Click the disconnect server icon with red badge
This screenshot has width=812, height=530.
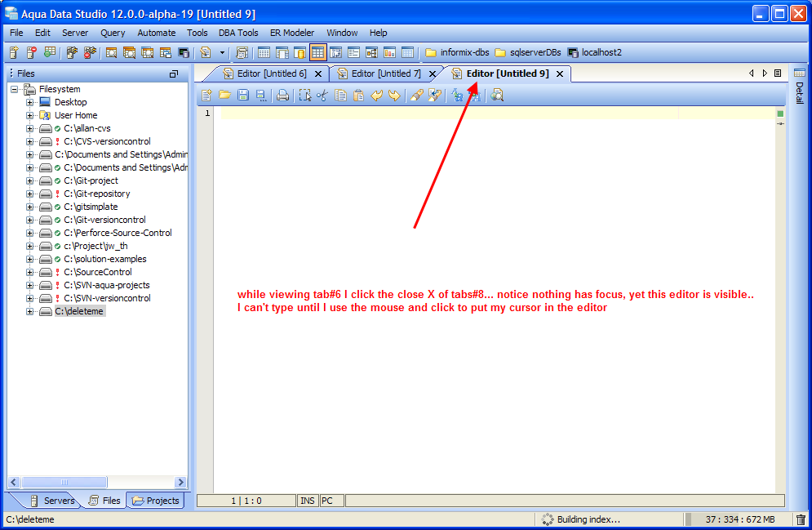click(x=90, y=52)
